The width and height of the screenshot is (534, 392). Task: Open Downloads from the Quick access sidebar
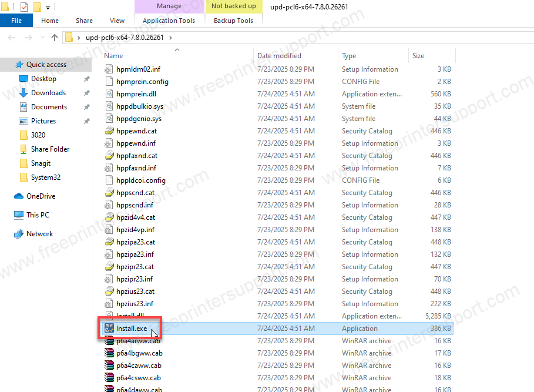coord(48,93)
